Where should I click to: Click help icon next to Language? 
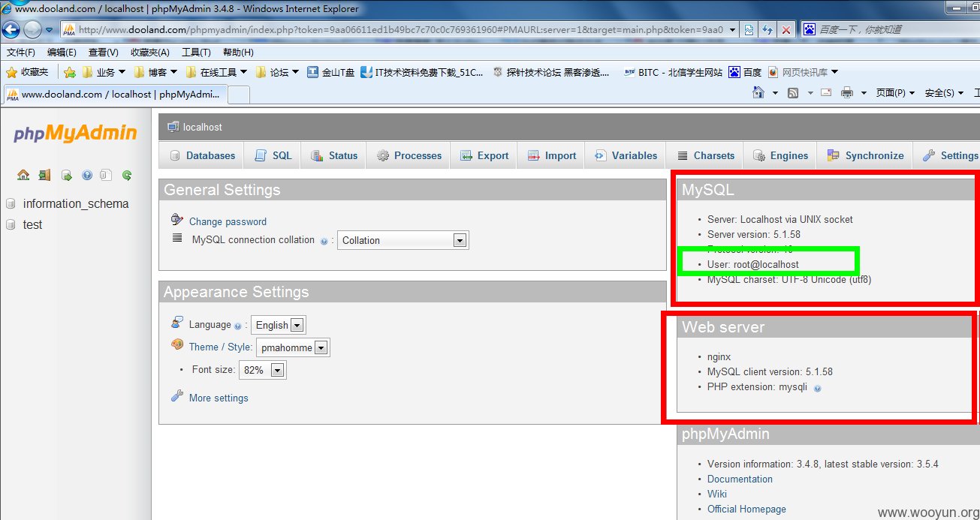[x=238, y=326]
